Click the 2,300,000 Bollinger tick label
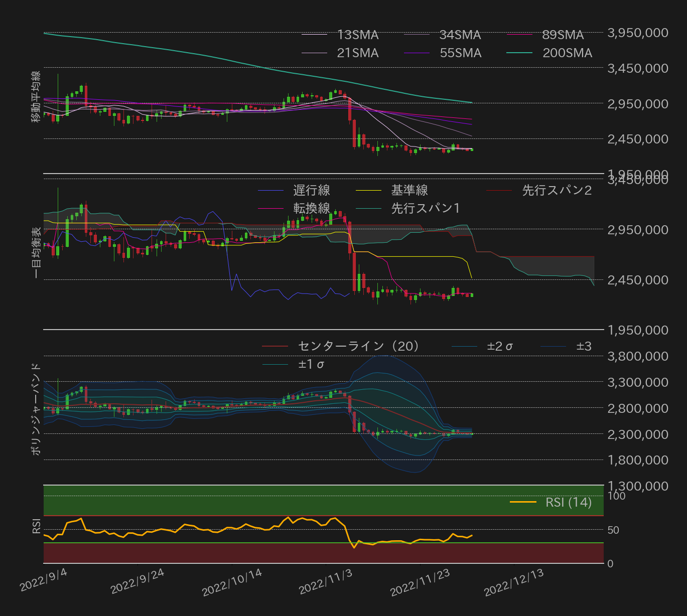The width and height of the screenshot is (687, 616). [638, 434]
